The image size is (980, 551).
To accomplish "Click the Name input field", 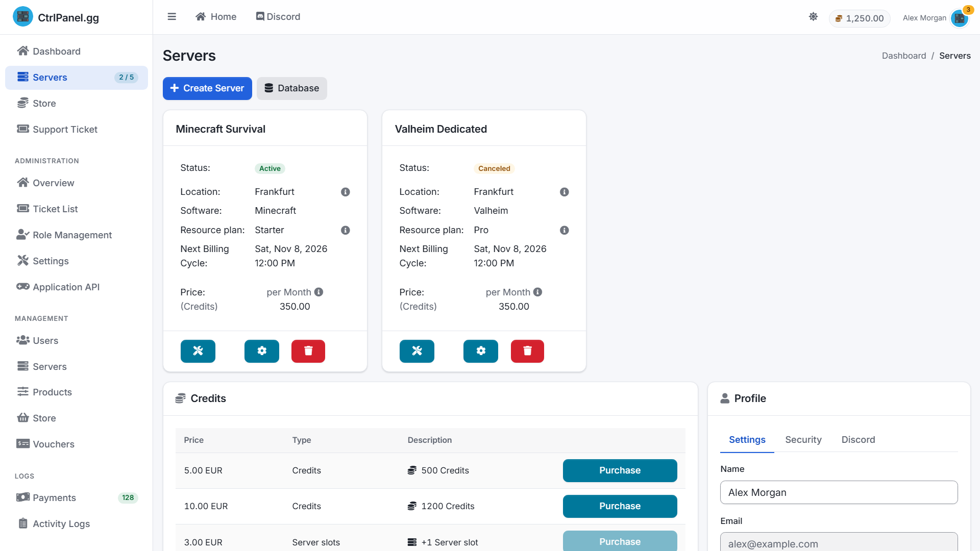I will point(839,492).
